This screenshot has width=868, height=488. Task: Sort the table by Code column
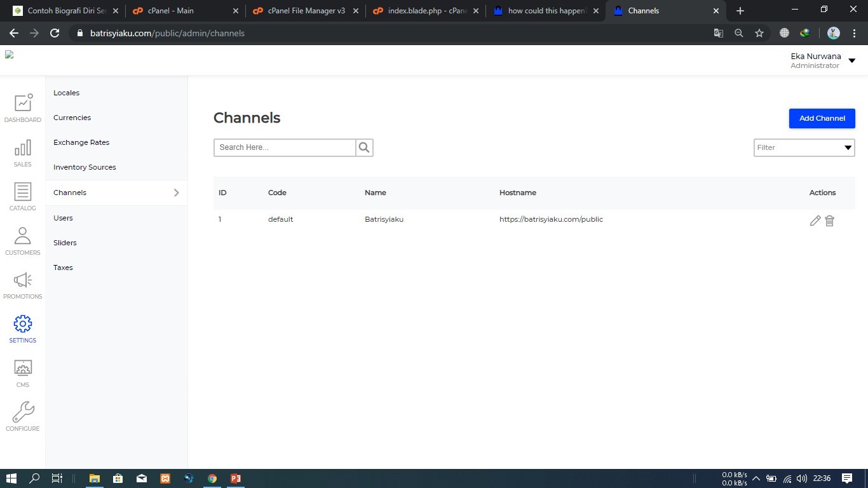point(277,193)
